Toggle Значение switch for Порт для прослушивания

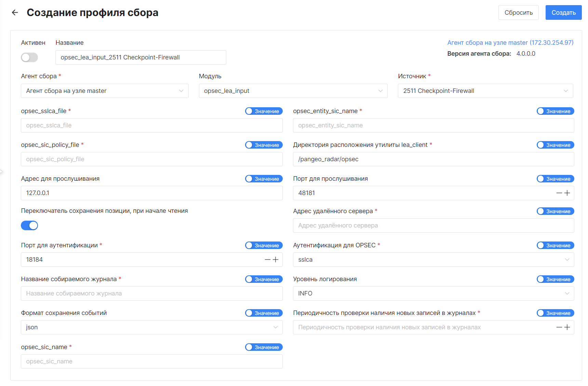(555, 179)
